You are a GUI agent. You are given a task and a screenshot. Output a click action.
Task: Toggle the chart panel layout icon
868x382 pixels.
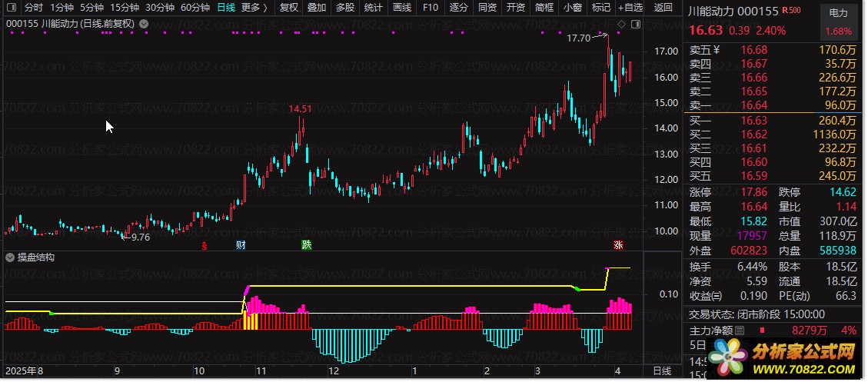pyautogui.click(x=636, y=25)
